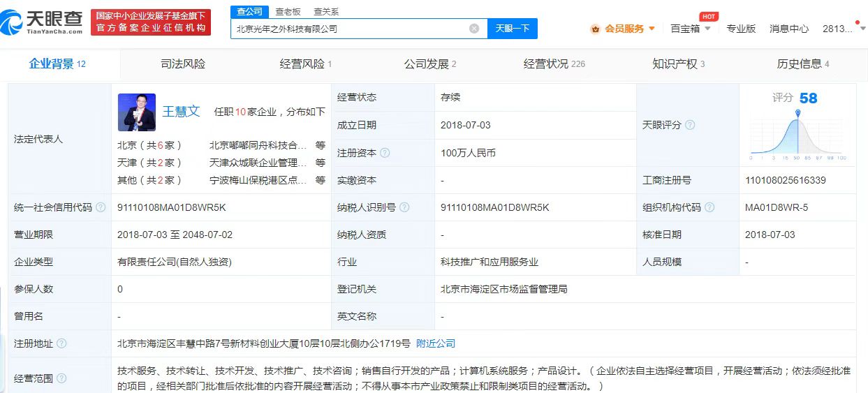Click help icon next to 组织机构代码
Screen dimensions: 868x393
[710, 207]
